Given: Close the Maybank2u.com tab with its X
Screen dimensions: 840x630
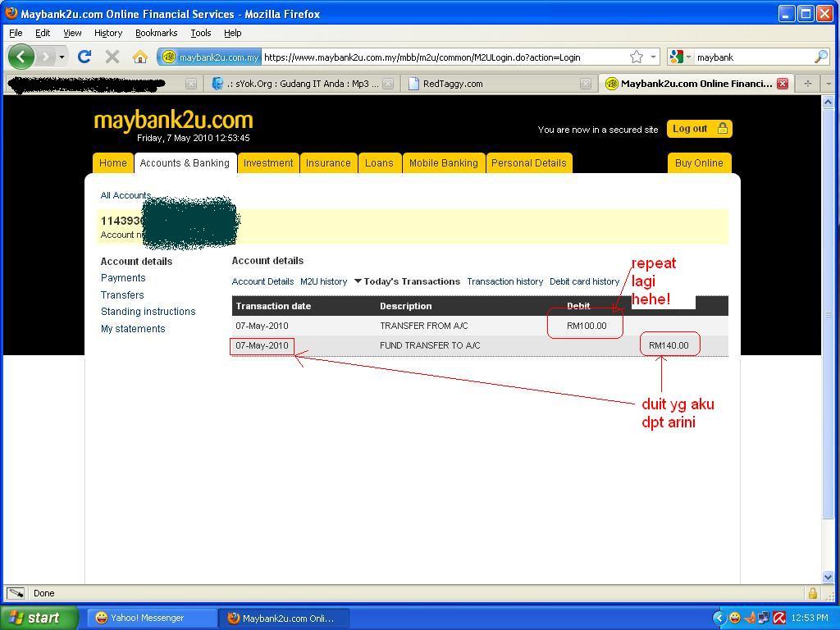Looking at the screenshot, I should (x=783, y=84).
